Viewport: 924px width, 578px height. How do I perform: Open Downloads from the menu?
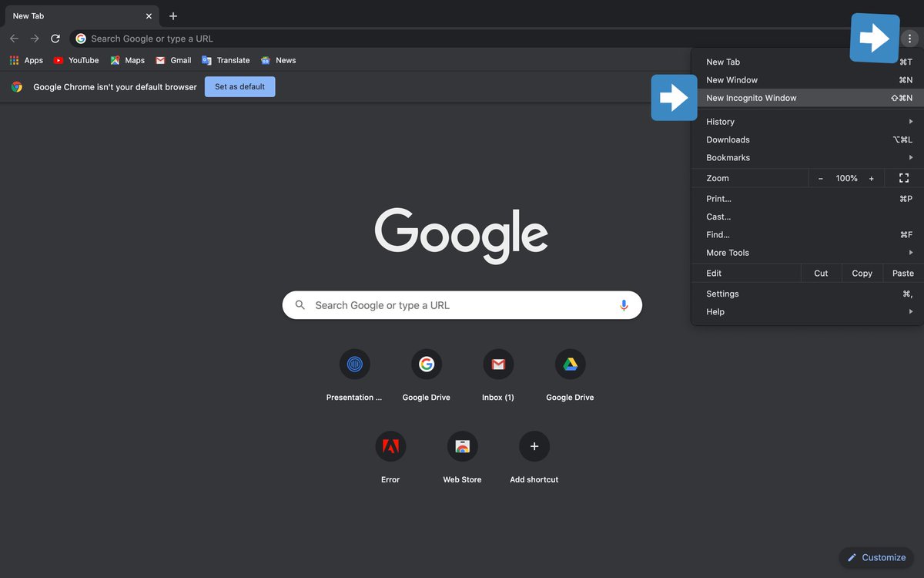click(x=807, y=139)
